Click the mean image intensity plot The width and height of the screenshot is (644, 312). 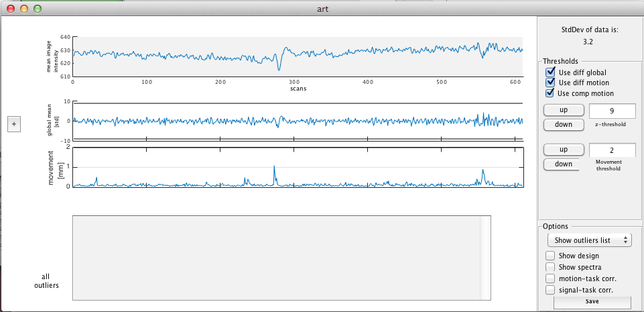(298, 56)
